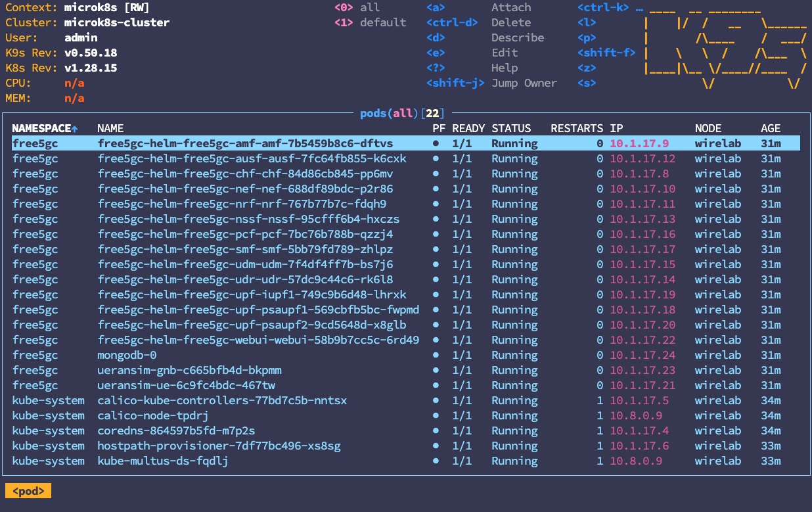This screenshot has width=812, height=512.
Task: Click the <z> shortcut key
Action: 587,68
